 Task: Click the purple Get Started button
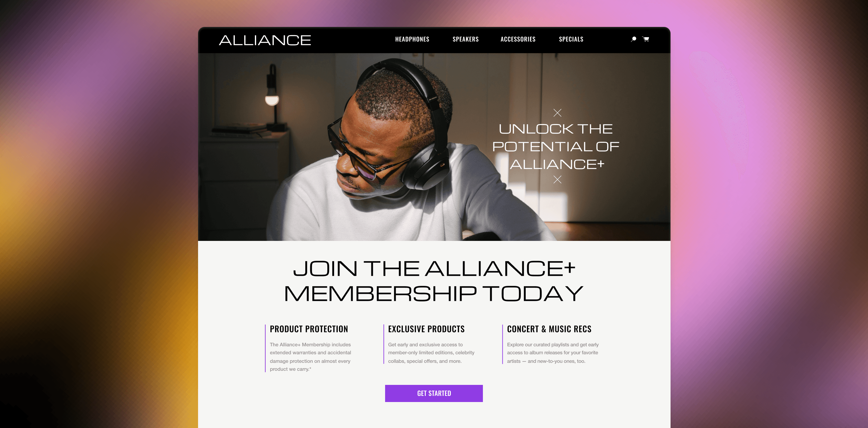point(434,393)
